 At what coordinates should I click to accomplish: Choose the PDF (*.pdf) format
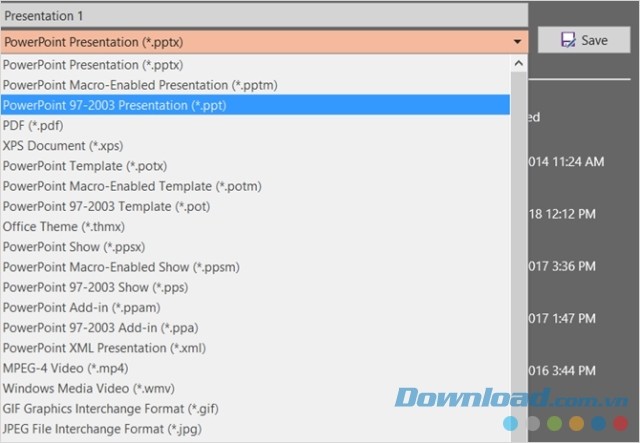tap(256, 125)
